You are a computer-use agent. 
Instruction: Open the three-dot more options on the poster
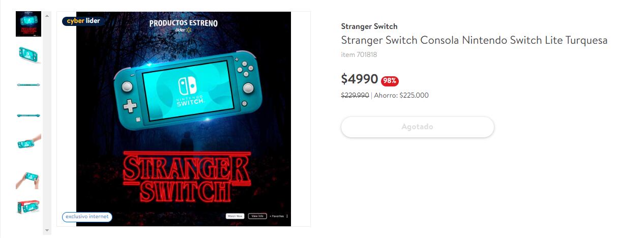click(x=287, y=216)
